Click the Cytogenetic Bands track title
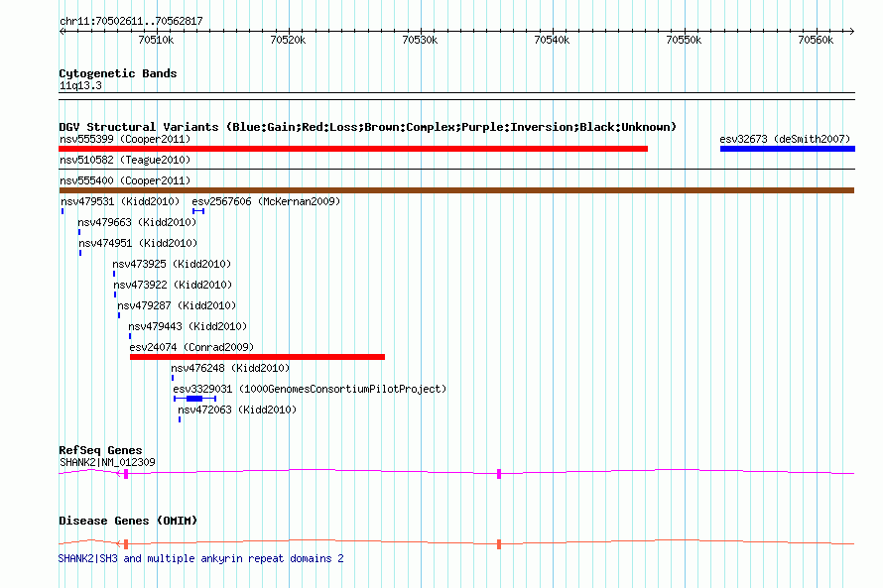Viewport: 883px width, 588px height. click(118, 73)
